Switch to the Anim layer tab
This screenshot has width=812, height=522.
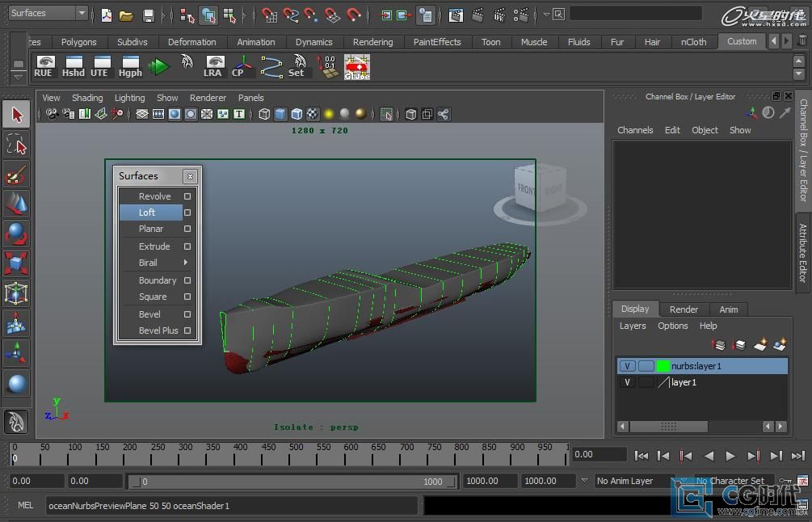click(728, 309)
